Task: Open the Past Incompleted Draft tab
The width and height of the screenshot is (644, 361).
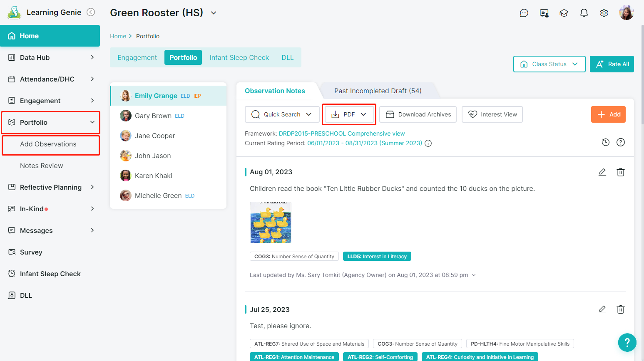Action: (x=378, y=91)
